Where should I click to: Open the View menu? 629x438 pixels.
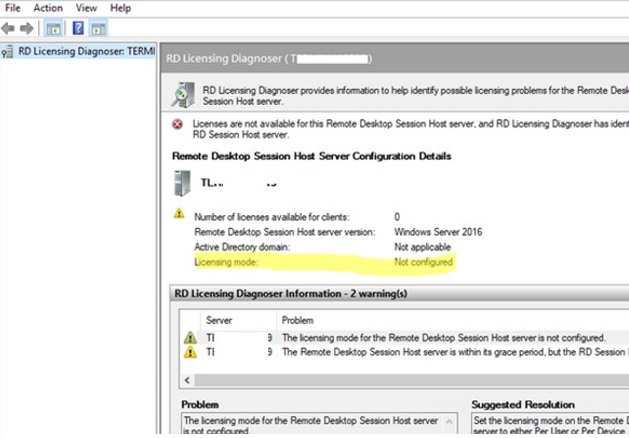tap(86, 8)
